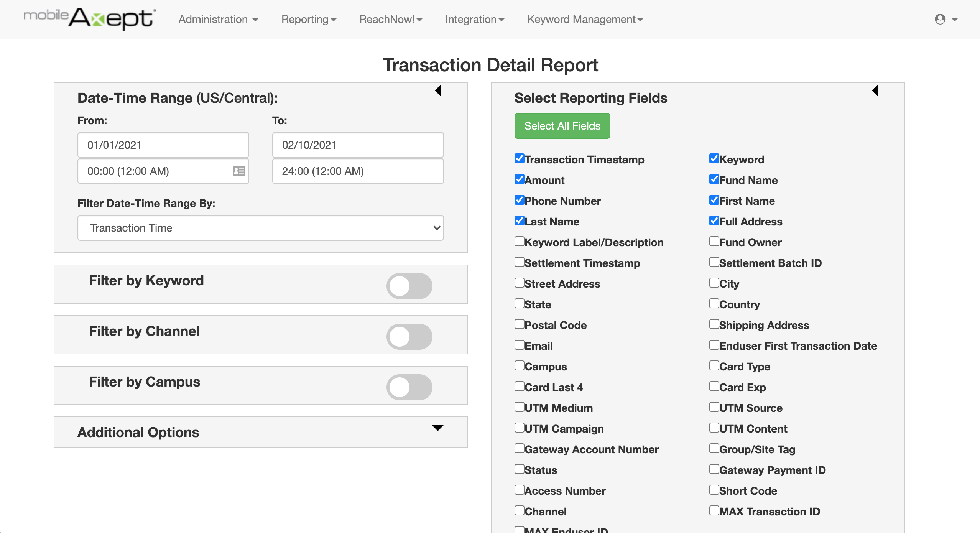This screenshot has width=980, height=533.
Task: Click the Select All Fields button
Action: point(562,126)
